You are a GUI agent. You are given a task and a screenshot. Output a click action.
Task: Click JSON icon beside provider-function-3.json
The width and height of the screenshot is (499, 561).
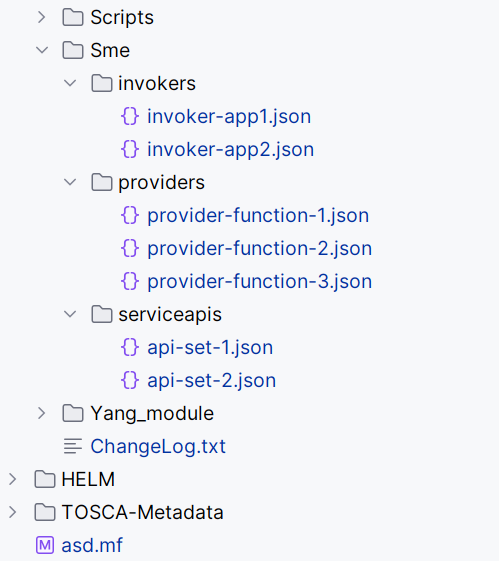click(x=130, y=281)
